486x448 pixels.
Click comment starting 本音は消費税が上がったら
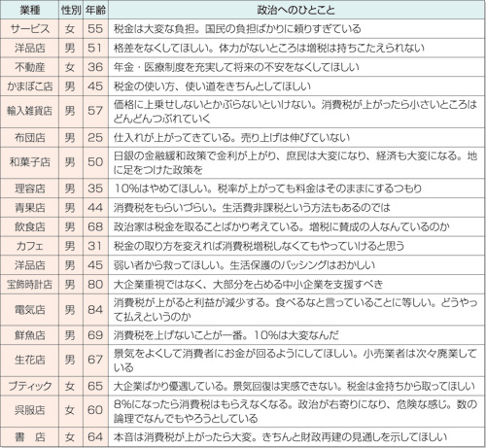(296, 436)
